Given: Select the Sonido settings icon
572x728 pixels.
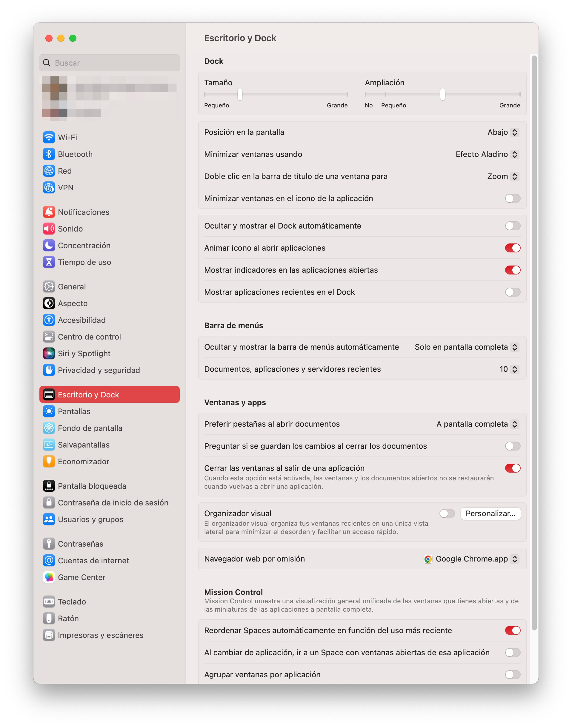Looking at the screenshot, I should 49,229.
